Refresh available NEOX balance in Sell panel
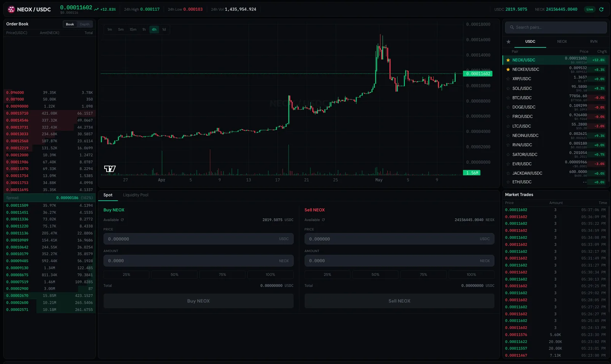The width and height of the screenshot is (611, 364). [x=323, y=220]
